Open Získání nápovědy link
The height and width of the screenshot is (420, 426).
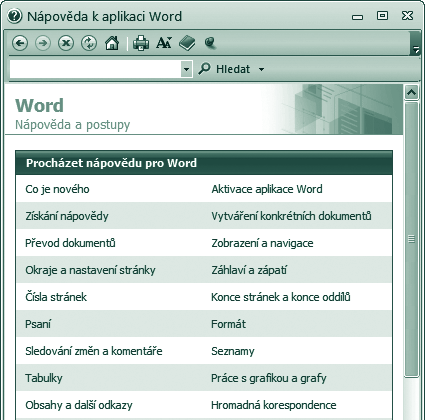point(67,216)
